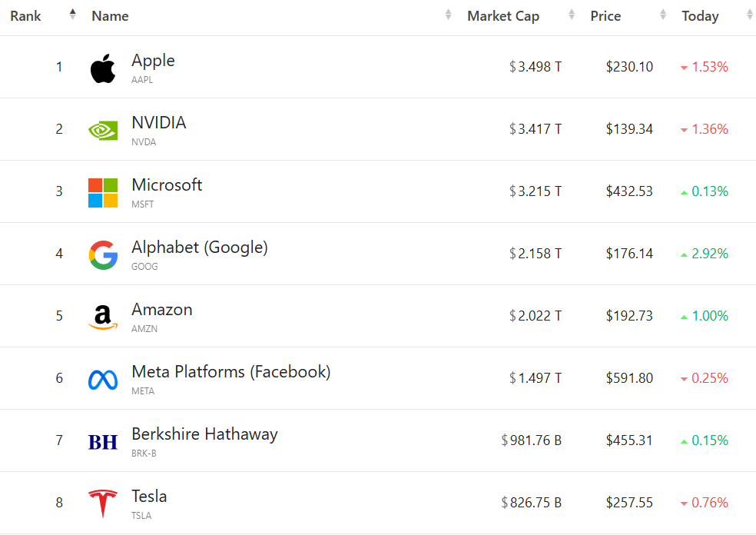Click NVIDIA's $3.417 T market cap
Image resolution: width=756 pixels, height=535 pixels.
point(535,129)
